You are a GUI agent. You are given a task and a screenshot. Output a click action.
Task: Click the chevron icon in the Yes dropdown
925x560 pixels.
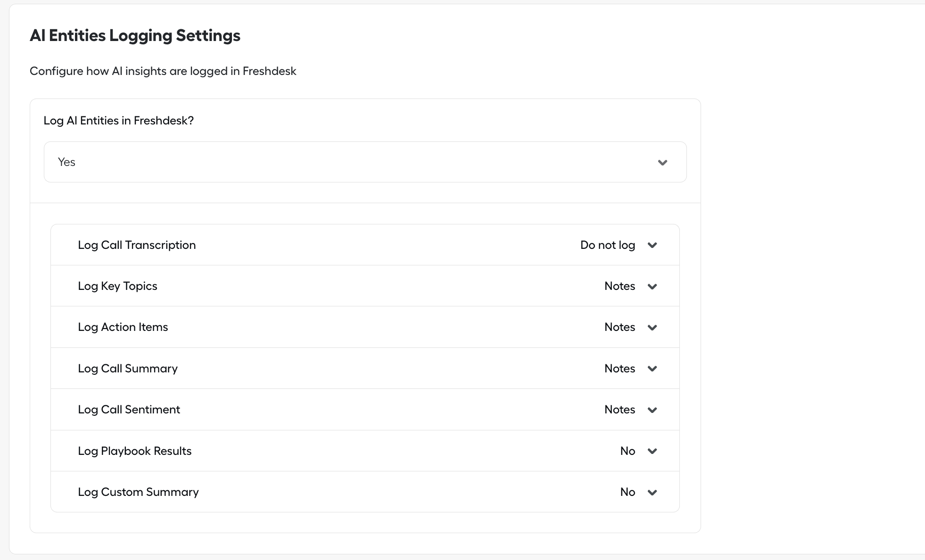662,163
